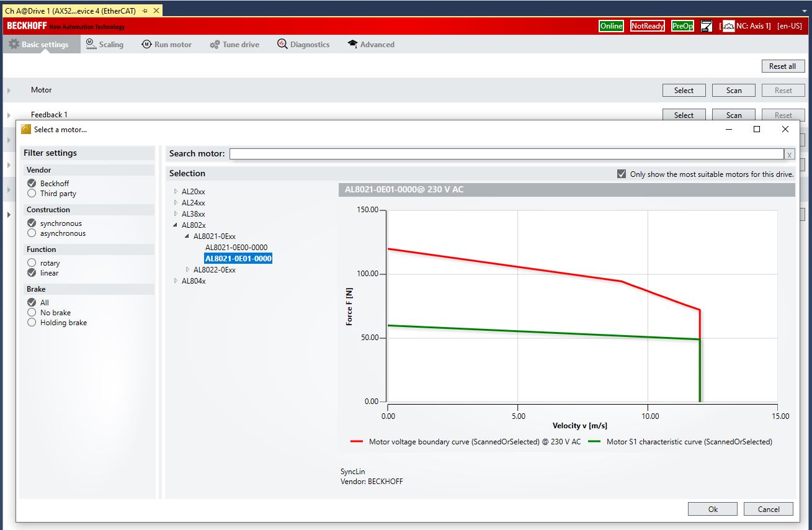Select the rotary function option
The width and height of the screenshot is (812, 530).
pyautogui.click(x=32, y=263)
